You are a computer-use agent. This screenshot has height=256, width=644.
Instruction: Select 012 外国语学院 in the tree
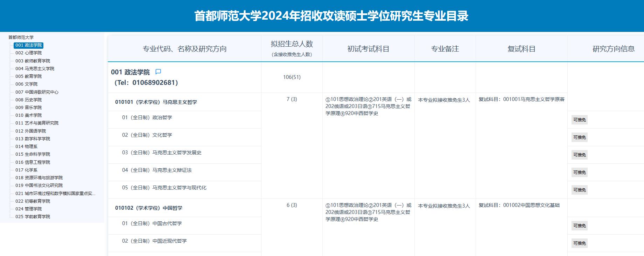tap(30, 131)
